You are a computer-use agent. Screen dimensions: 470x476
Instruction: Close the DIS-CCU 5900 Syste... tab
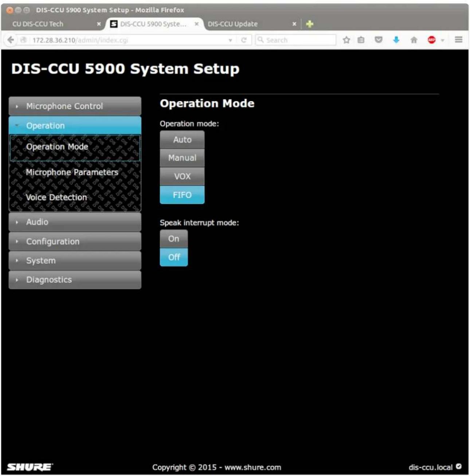point(197,24)
